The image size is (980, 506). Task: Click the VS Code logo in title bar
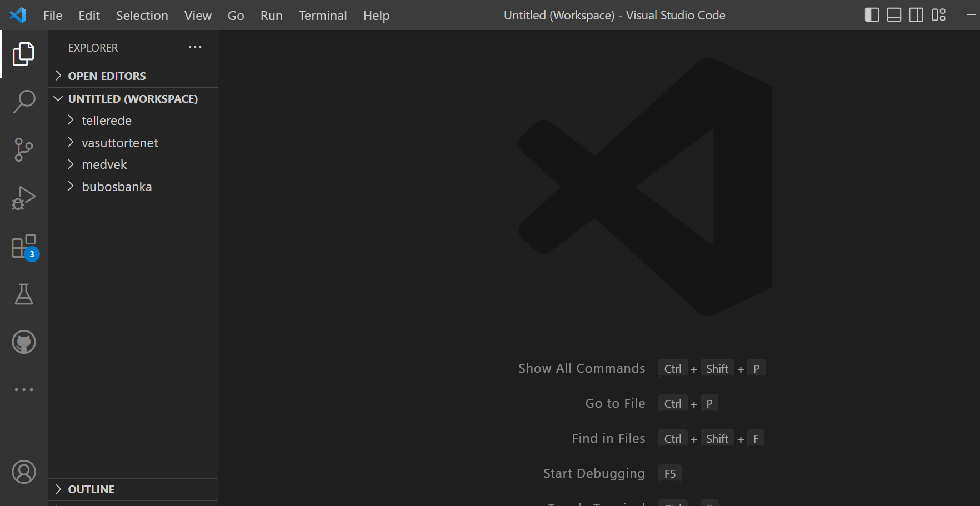pyautogui.click(x=18, y=15)
